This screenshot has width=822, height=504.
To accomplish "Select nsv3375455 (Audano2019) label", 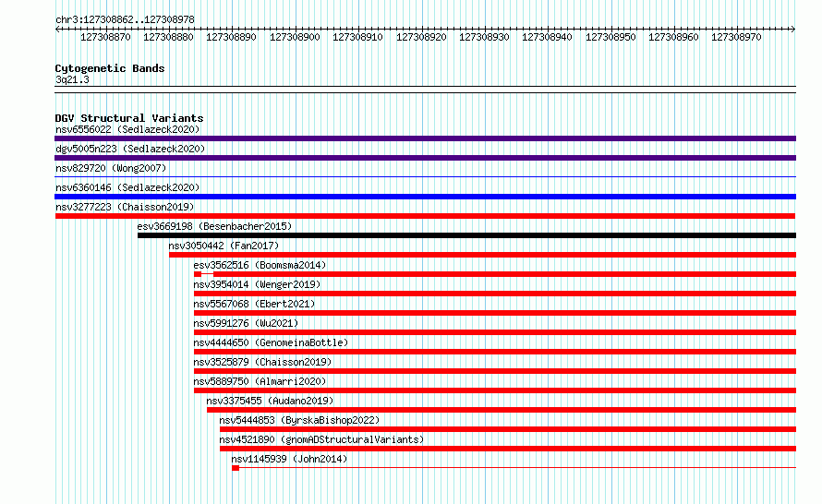I will (x=270, y=401).
